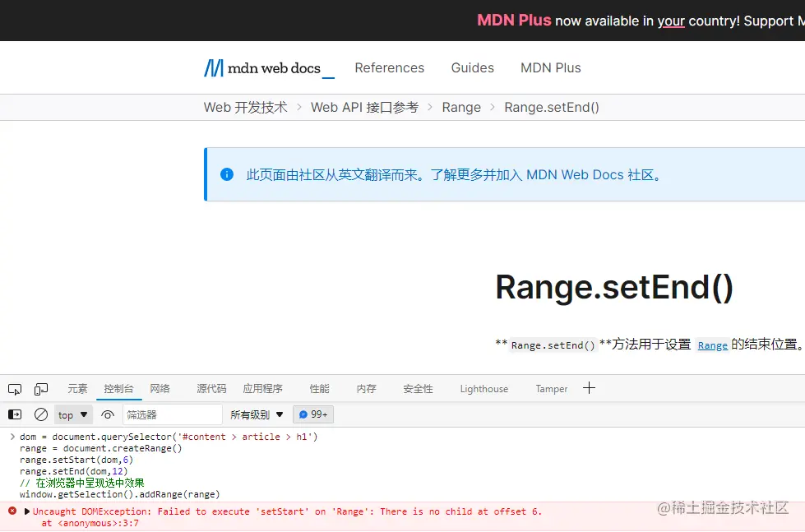
Task: Switch to the 源代码 tab
Action: tap(211, 389)
